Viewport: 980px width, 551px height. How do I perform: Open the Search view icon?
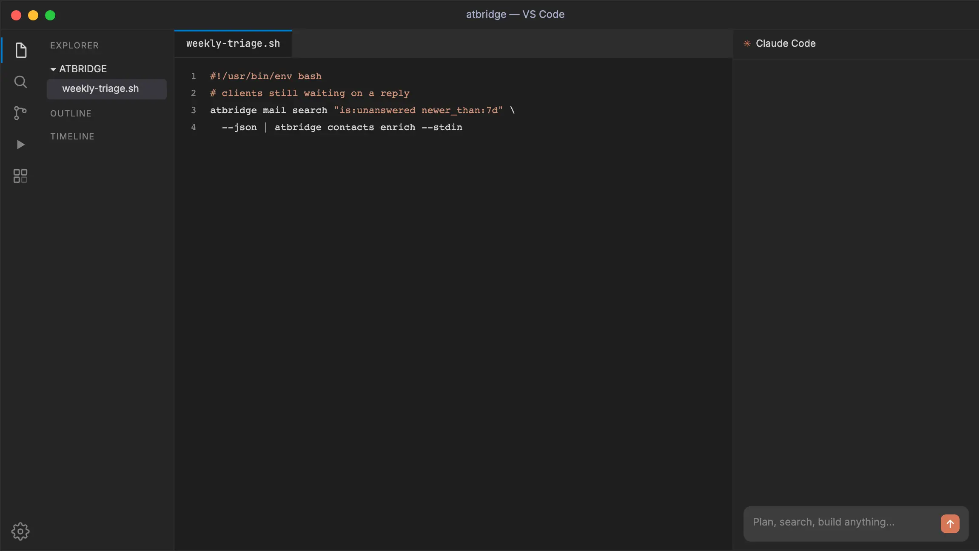20,82
